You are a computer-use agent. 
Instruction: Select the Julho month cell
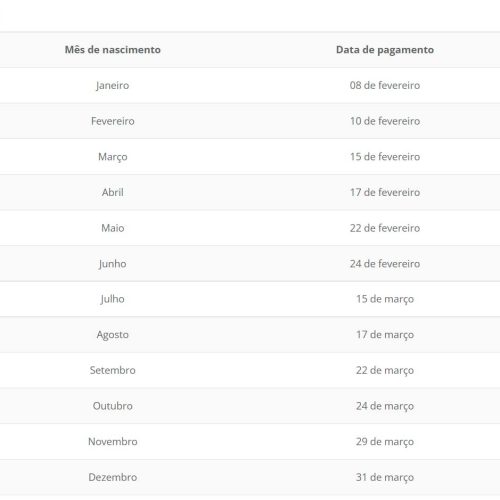pos(113,299)
